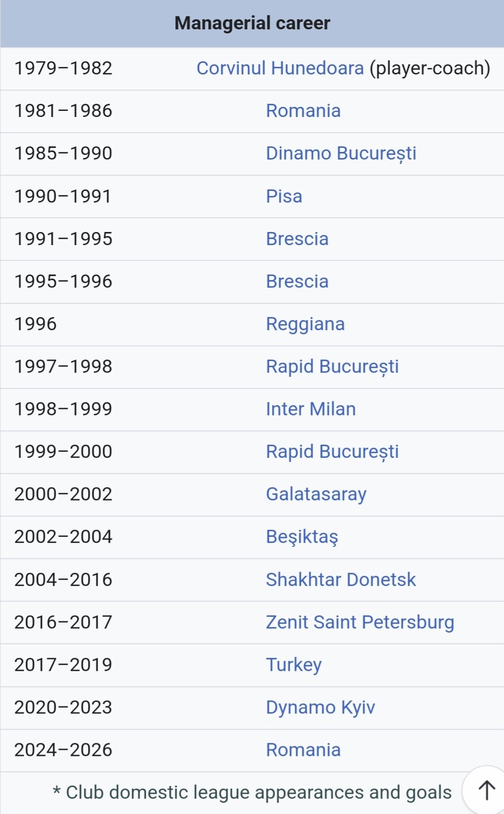Click the Galatasaray link
Screen dimensions: 504x814
pos(316,494)
